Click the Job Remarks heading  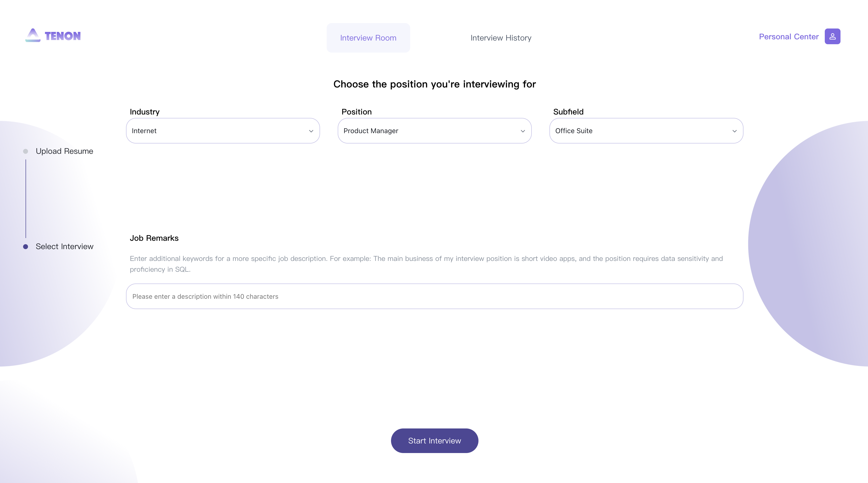coord(154,238)
